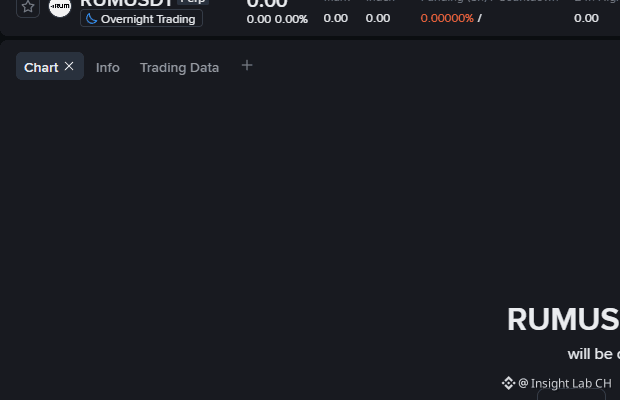Click the large 0.00 last price
The height and width of the screenshot is (400, 620).
click(x=267, y=4)
